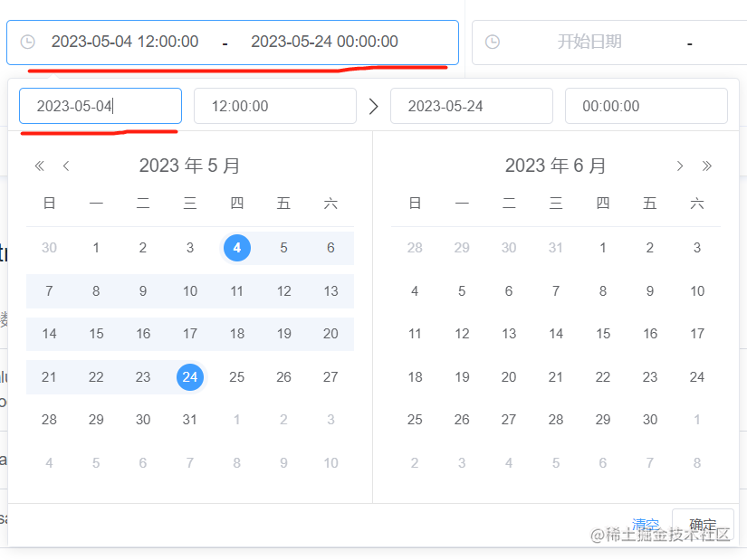
Task: Focus the end time field showing 00:00:00
Action: pyautogui.click(x=646, y=105)
